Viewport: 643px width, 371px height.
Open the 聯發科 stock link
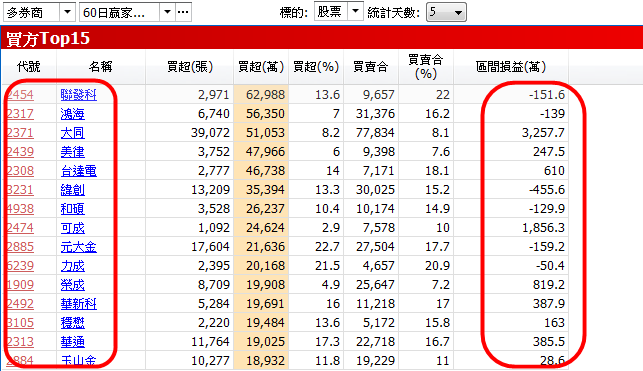78,95
